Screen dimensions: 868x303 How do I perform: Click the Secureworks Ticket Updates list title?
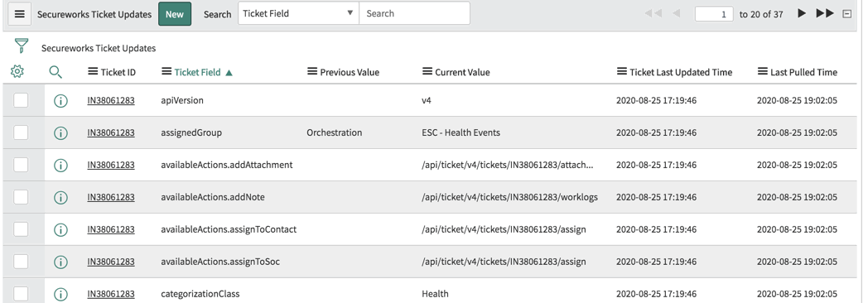94,14
